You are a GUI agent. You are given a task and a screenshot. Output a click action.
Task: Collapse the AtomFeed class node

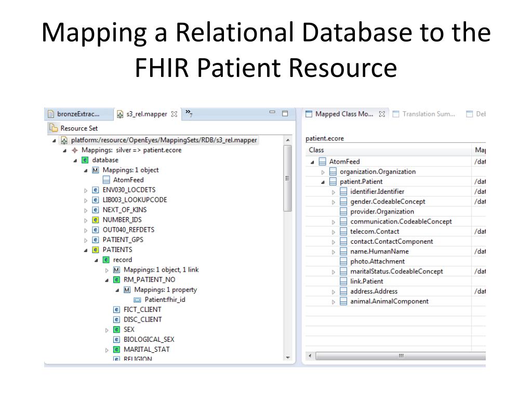pos(312,163)
